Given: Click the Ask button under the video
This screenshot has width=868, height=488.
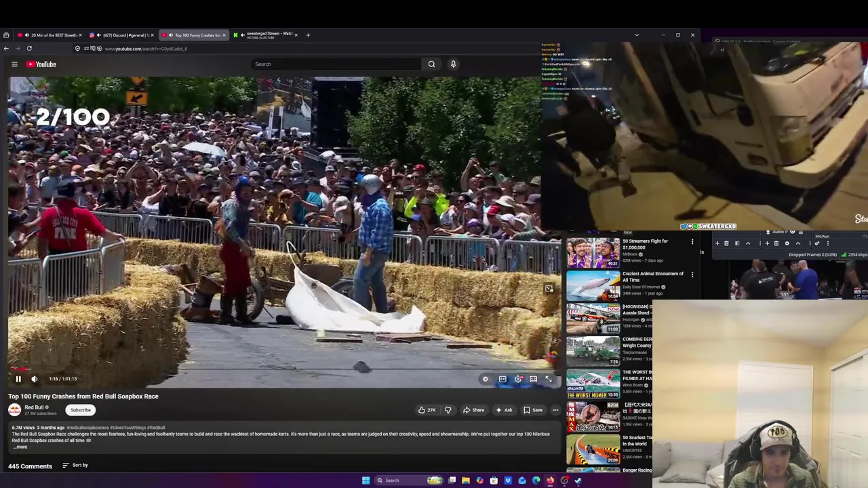Looking at the screenshot, I should 504,410.
